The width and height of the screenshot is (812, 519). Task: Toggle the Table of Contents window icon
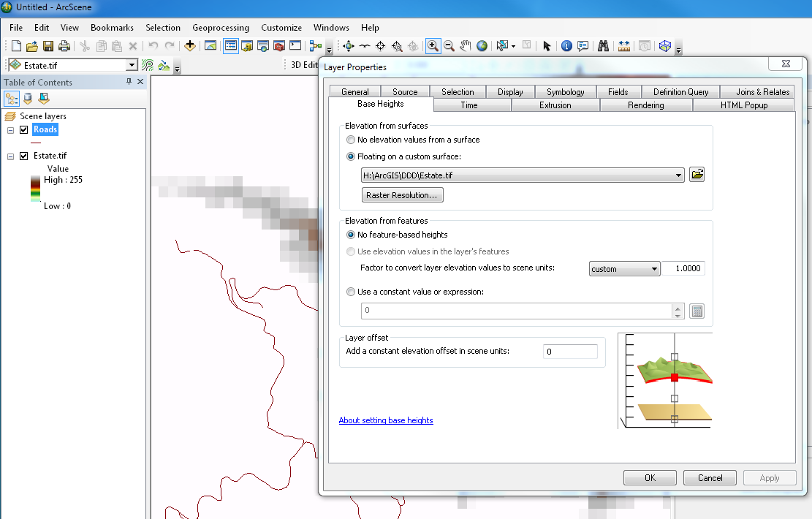[231, 46]
